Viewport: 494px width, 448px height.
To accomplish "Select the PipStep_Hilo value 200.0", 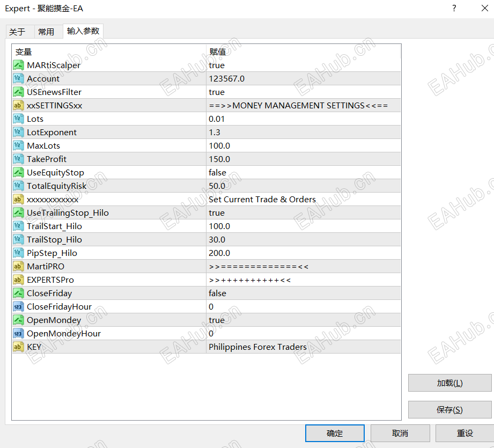I will 219,253.
